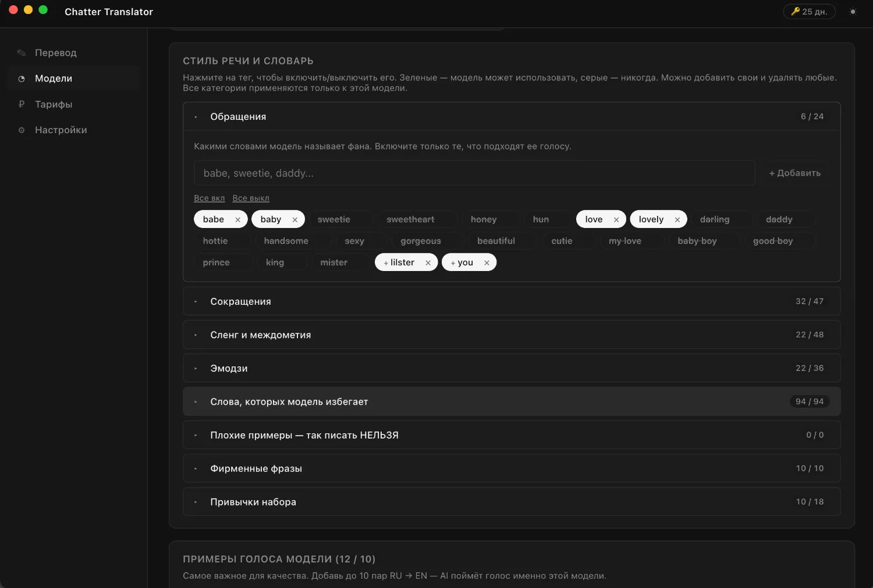
Task: Enable the gorgeous tag
Action: coord(427,241)
